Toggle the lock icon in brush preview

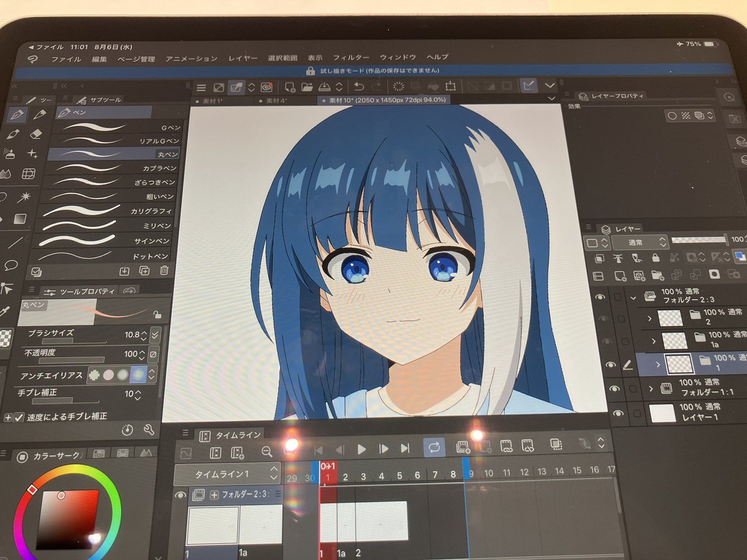(x=157, y=315)
